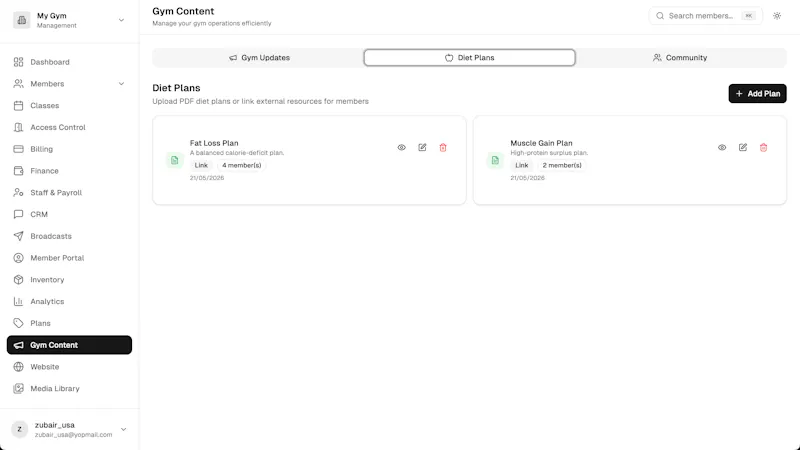Click the Billing card icon

pos(18,149)
